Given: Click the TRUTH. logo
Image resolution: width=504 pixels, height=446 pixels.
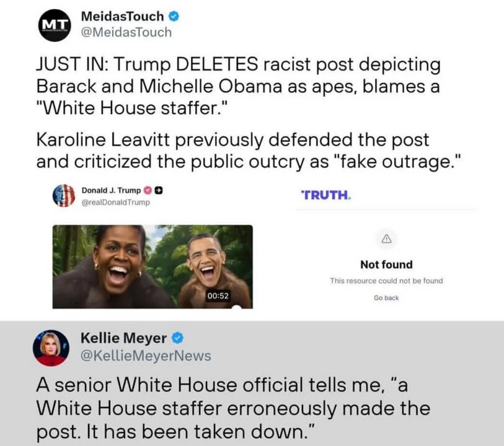Looking at the screenshot, I should [x=325, y=195].
